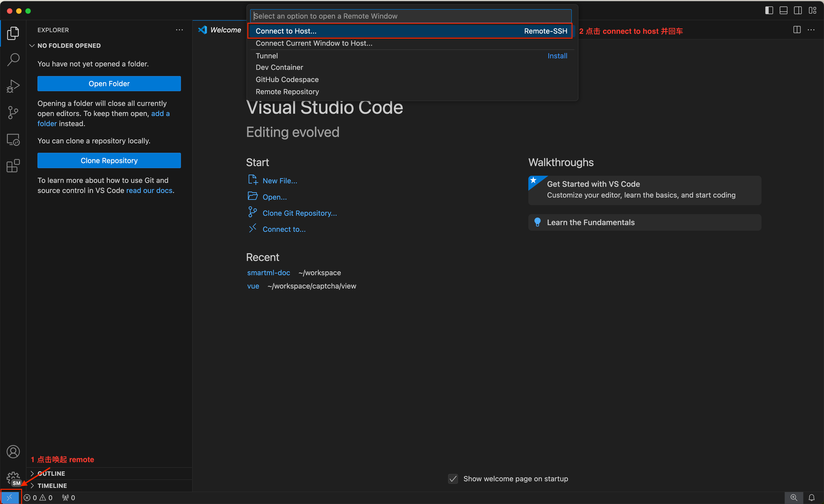Toggle secondary side bar layout icon
This screenshot has width=824, height=504.
coord(798,11)
